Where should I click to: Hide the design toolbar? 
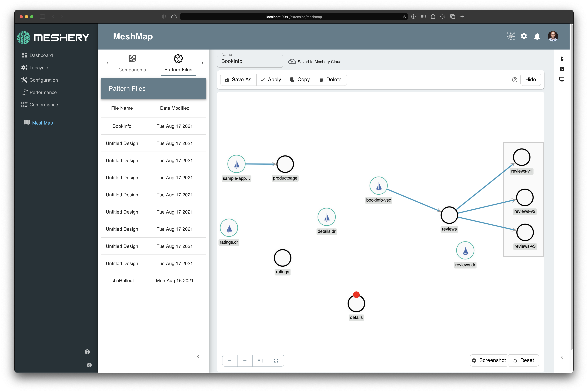coord(530,80)
